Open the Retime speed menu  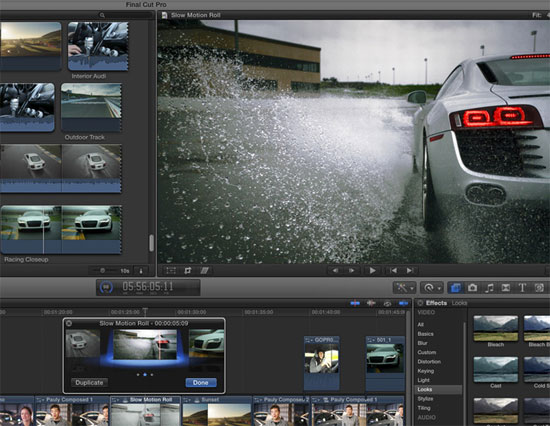[x=431, y=288]
